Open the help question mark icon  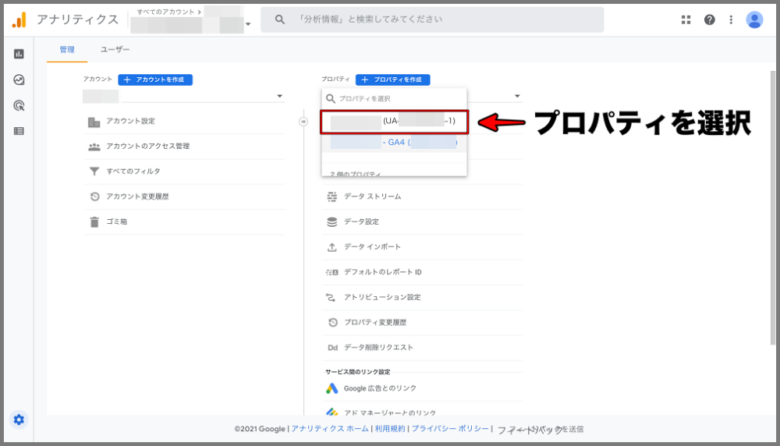click(x=709, y=20)
